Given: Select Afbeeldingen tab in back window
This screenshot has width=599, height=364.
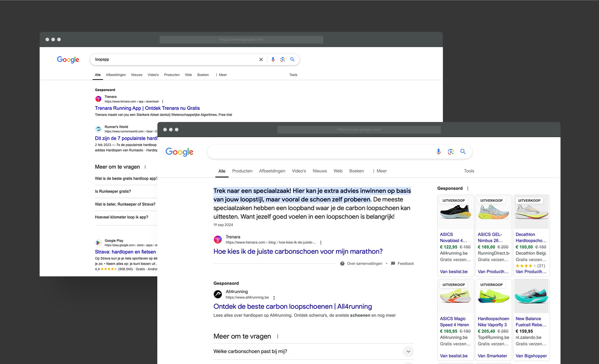Looking at the screenshot, I should click(x=116, y=75).
